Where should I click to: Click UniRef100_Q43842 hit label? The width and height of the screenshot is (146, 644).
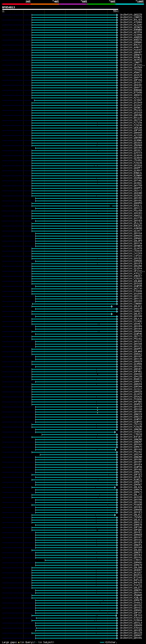(131, 183)
